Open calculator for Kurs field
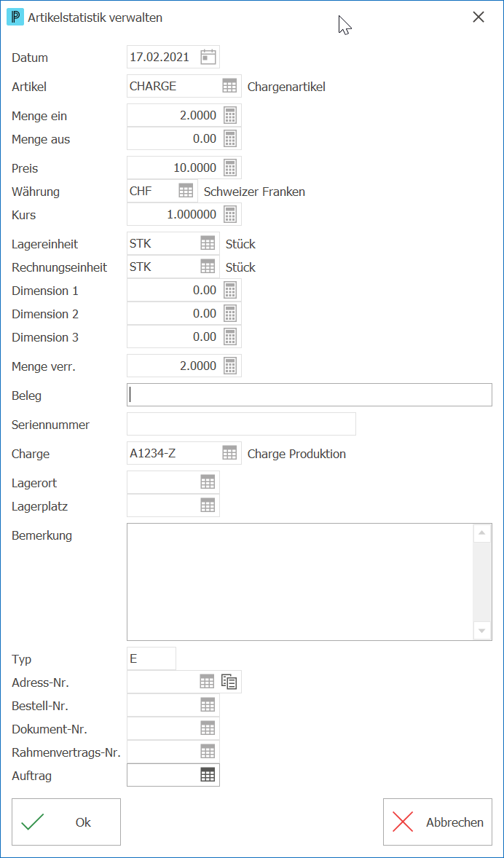This screenshot has width=504, height=858. click(x=230, y=214)
